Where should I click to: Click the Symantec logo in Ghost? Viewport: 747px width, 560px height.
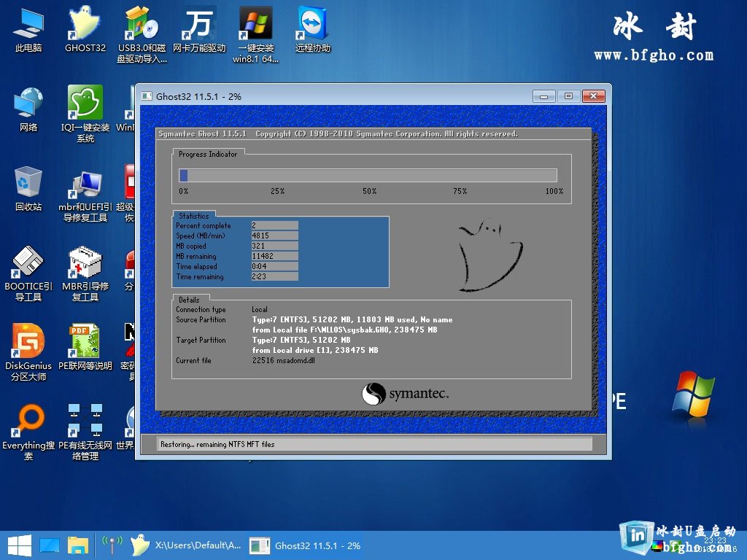coord(405,394)
